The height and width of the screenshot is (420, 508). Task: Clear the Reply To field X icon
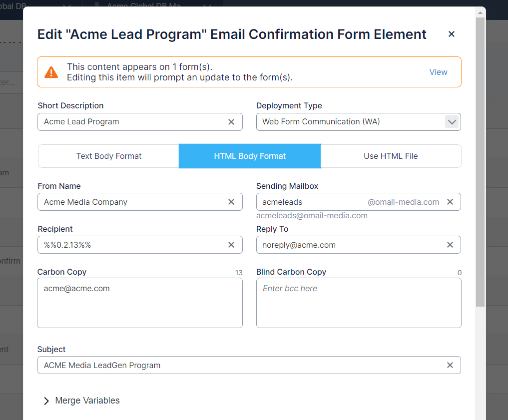pos(450,245)
